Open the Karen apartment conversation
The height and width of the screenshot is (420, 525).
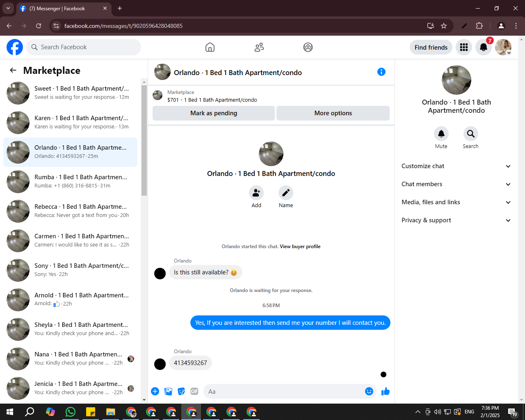70,123
